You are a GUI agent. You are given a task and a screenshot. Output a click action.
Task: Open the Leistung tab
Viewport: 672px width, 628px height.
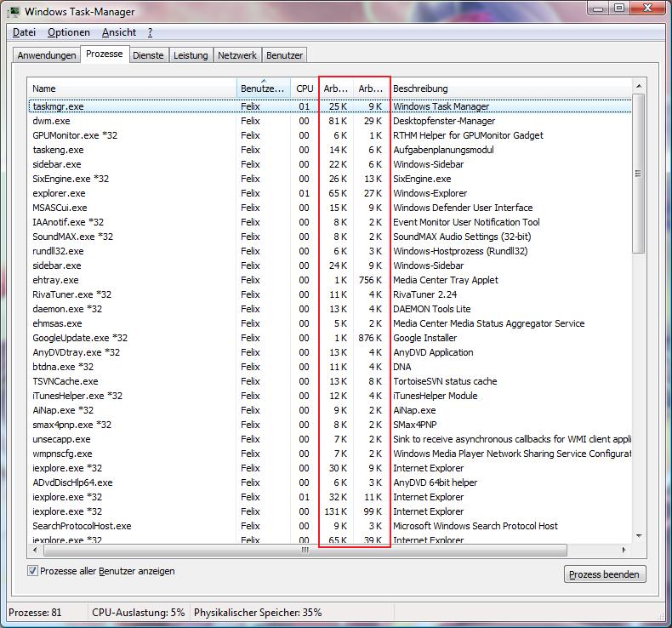[191, 55]
